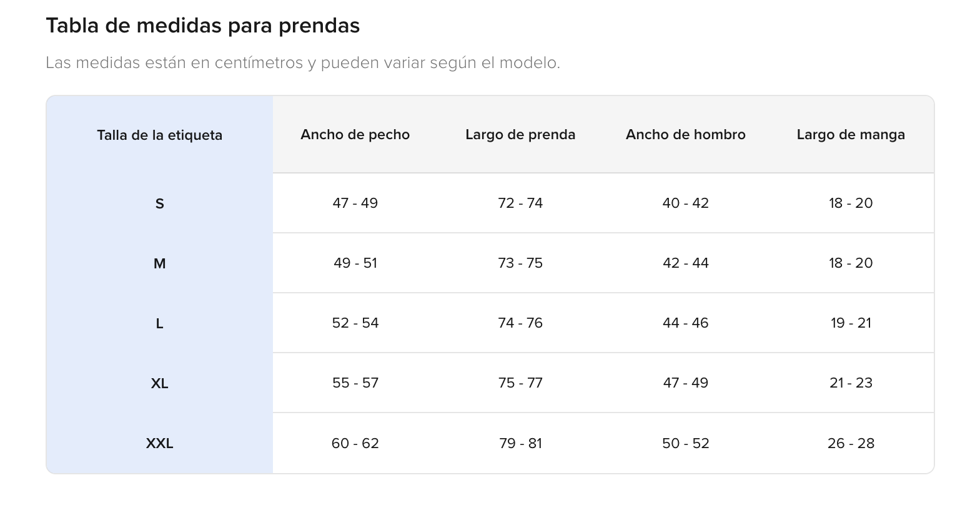Click the subtitle about measurements in centimeters
Image resolution: width=980 pixels, height=518 pixels.
point(303,63)
